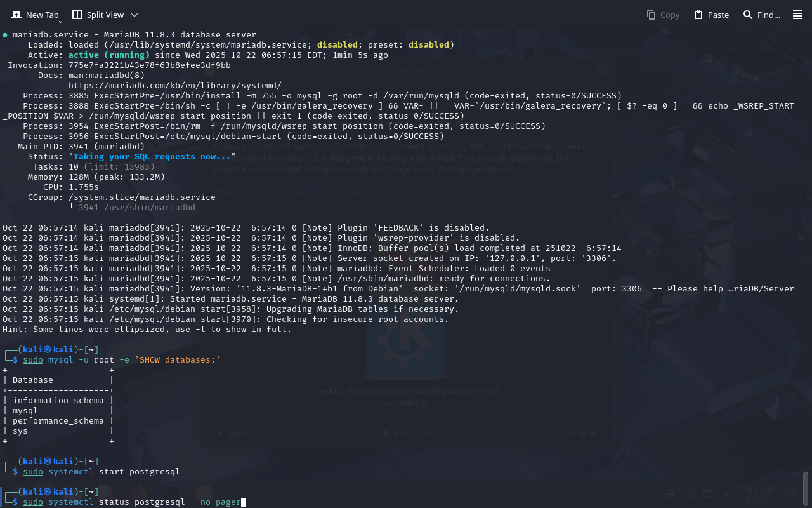Click the performance_schema database row
Viewport: 812px width, 508px height.
[x=58, y=421]
